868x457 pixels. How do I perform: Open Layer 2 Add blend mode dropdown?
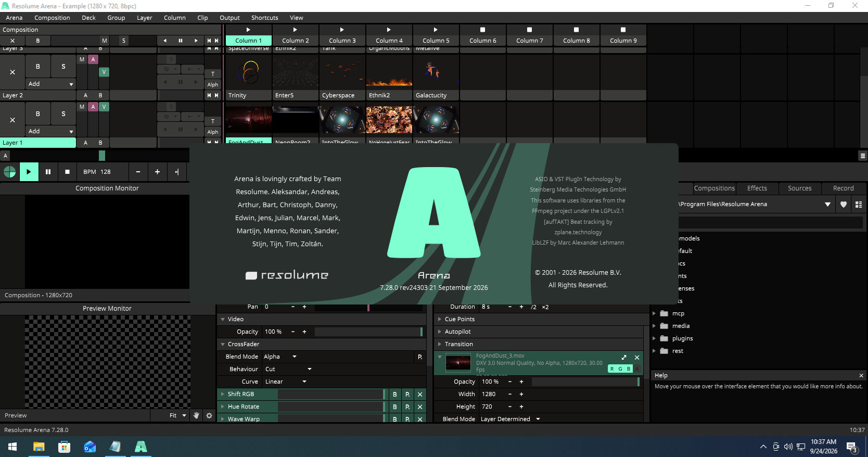tap(50, 84)
